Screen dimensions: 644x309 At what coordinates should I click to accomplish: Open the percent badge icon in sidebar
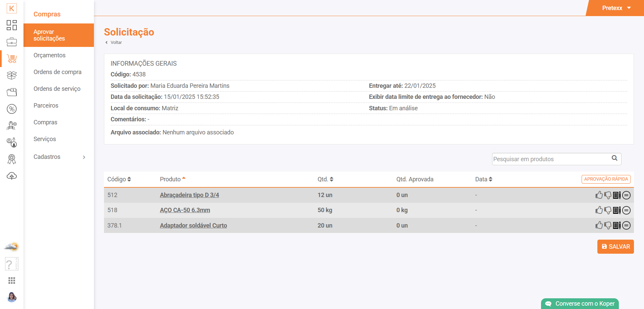(12, 109)
